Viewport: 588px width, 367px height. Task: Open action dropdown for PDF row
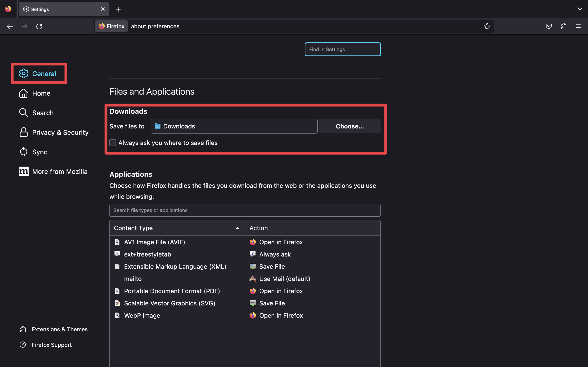click(x=281, y=291)
